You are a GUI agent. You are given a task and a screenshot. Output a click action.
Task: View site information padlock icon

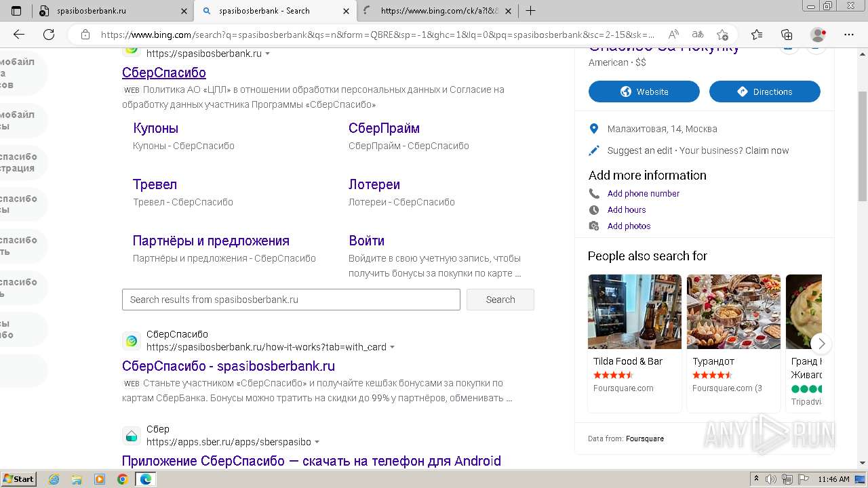click(85, 35)
